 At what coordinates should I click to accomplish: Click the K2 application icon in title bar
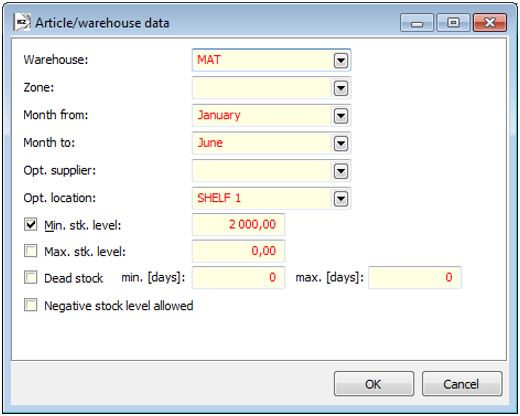click(22, 22)
